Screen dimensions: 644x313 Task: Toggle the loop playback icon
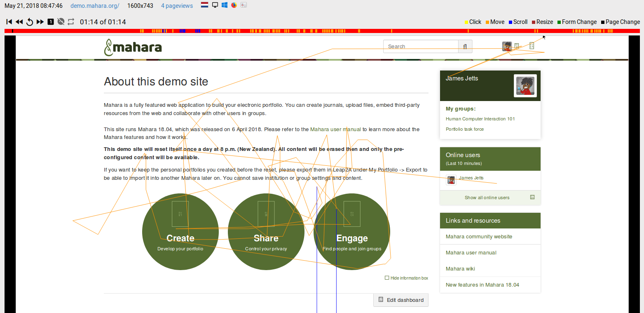tap(71, 22)
